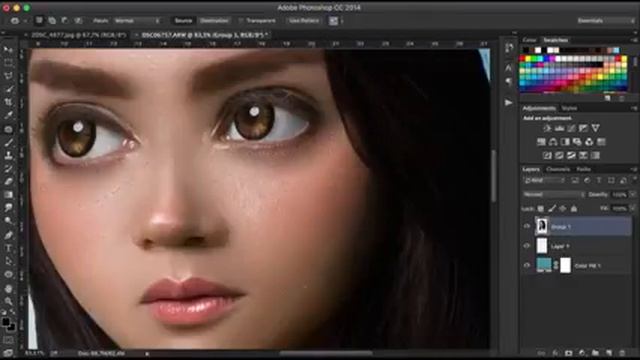Open the Essentials workspace dropdown
This screenshot has height=360, width=640.
[x=606, y=20]
